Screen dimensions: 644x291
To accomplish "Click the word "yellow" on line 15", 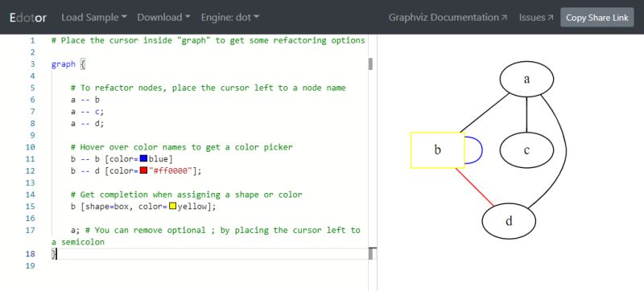I will click(192, 207).
